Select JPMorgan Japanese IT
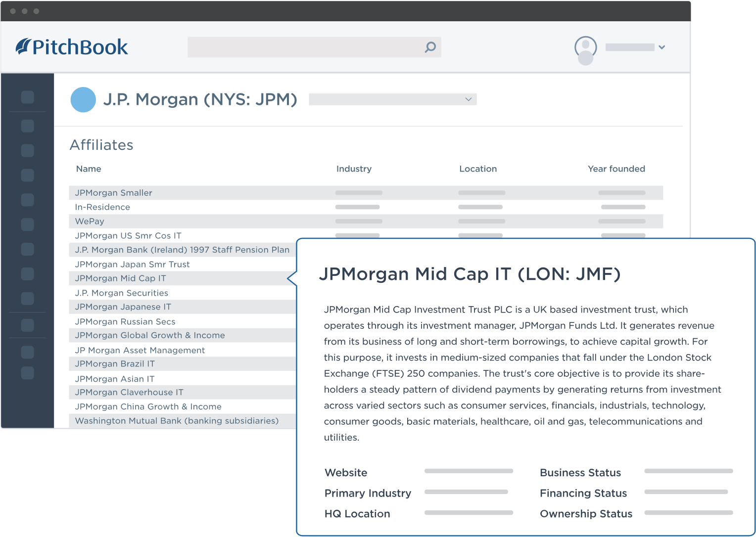The height and width of the screenshot is (537, 756). [182, 307]
